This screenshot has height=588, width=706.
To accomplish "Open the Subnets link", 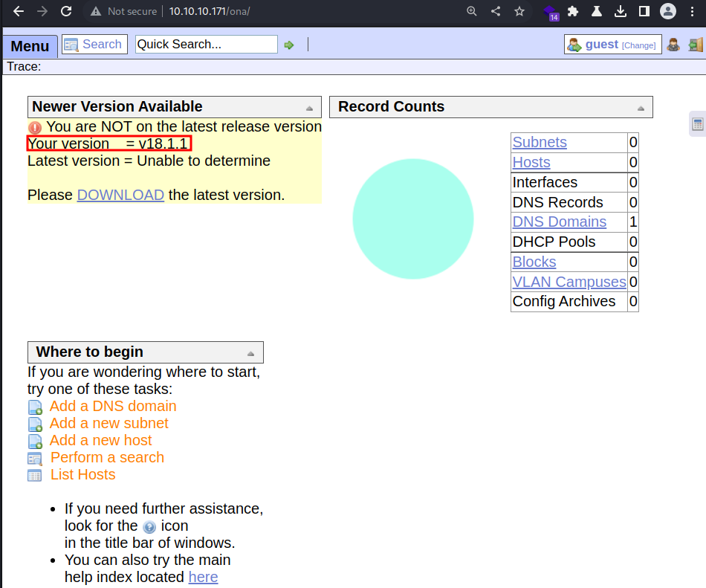I will [x=540, y=142].
